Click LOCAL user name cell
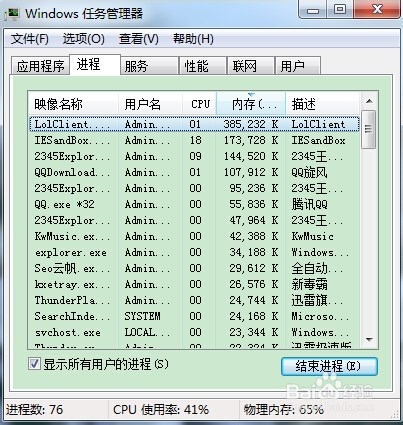The width and height of the screenshot is (403, 425). [147, 332]
